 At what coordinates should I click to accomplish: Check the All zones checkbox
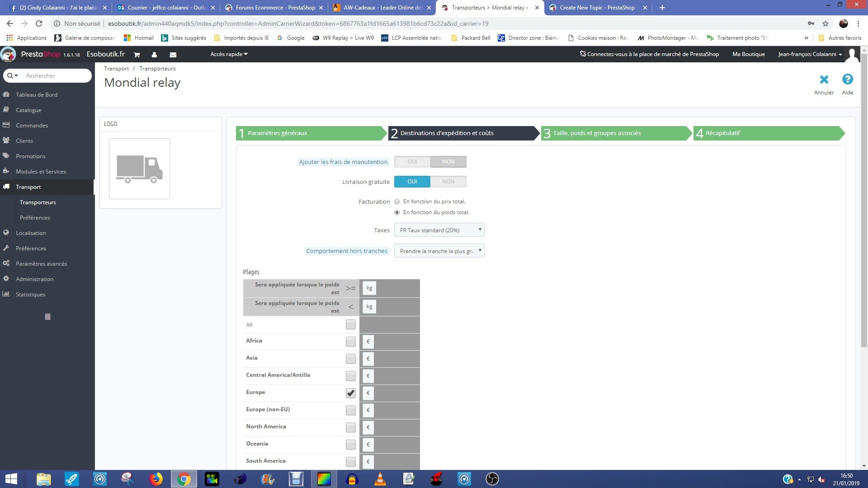(x=350, y=324)
